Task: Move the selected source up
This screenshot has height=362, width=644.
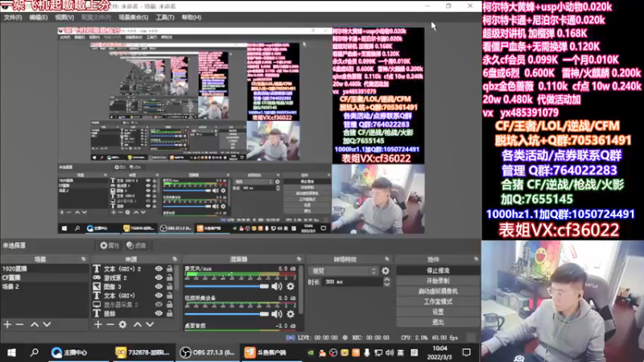Action: 138,325
